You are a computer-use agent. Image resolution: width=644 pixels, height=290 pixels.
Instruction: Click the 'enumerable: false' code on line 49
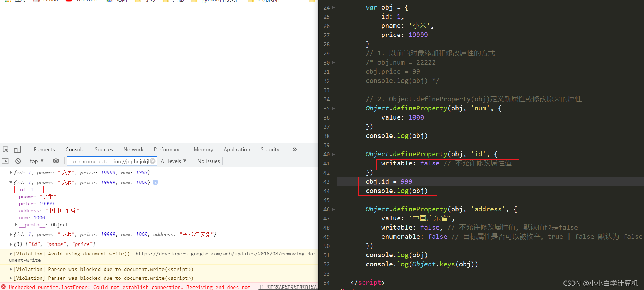[x=414, y=237]
